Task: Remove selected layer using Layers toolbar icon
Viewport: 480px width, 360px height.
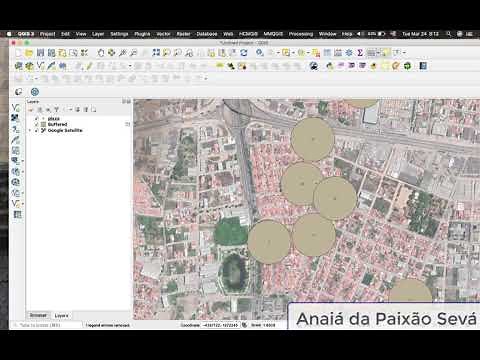Action: pos(93,109)
